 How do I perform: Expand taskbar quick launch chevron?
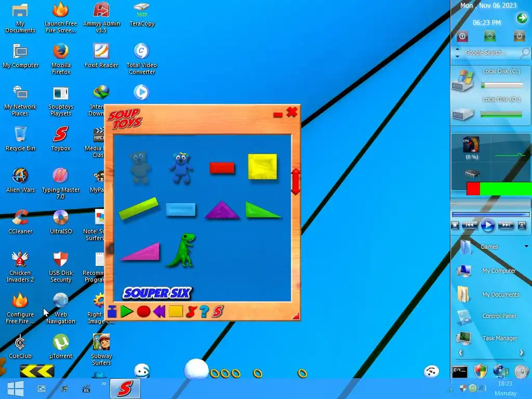pyautogui.click(x=104, y=384)
